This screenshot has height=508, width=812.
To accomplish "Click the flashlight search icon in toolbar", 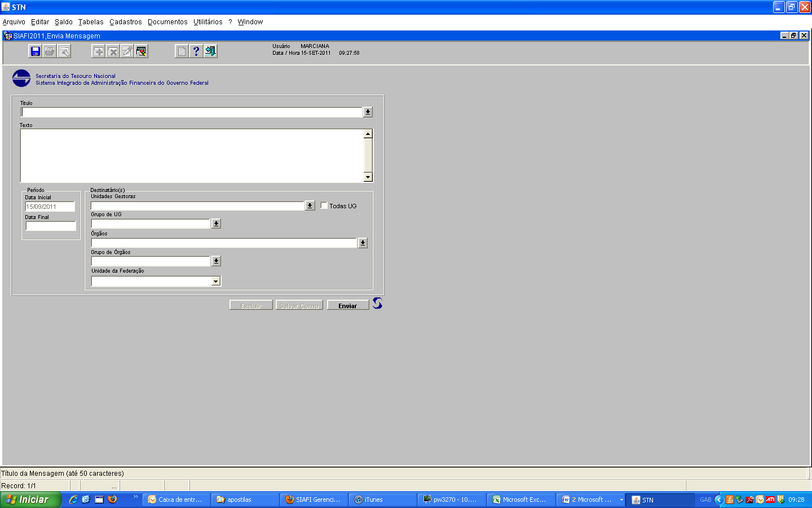I will [64, 51].
